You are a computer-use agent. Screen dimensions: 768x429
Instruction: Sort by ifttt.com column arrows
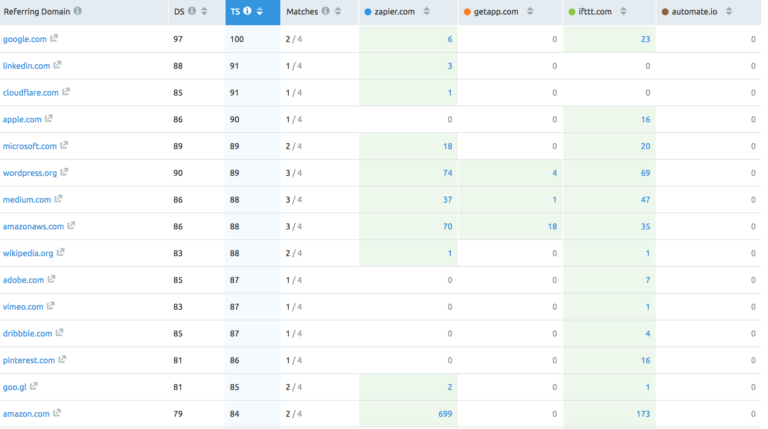[x=624, y=11]
